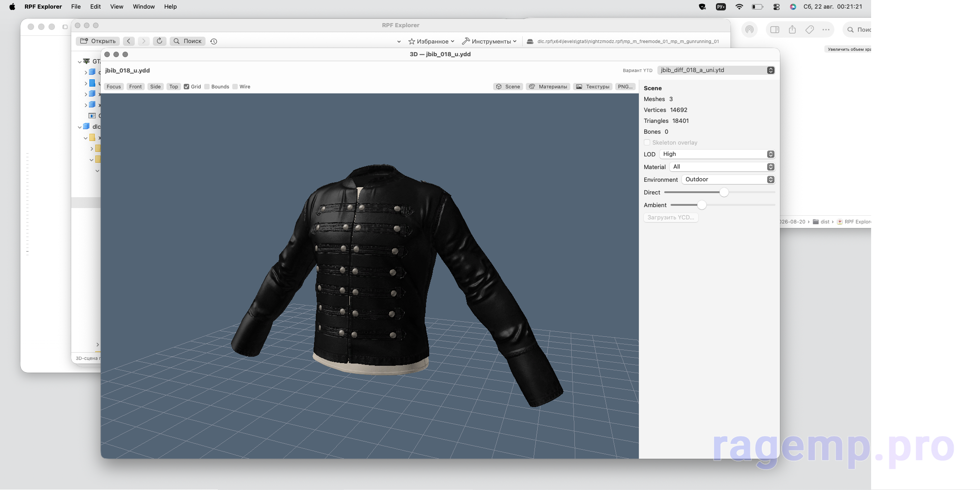Click the tag icon in the Finder toolbar
Viewport: 980px width, 490px height.
tap(809, 29)
